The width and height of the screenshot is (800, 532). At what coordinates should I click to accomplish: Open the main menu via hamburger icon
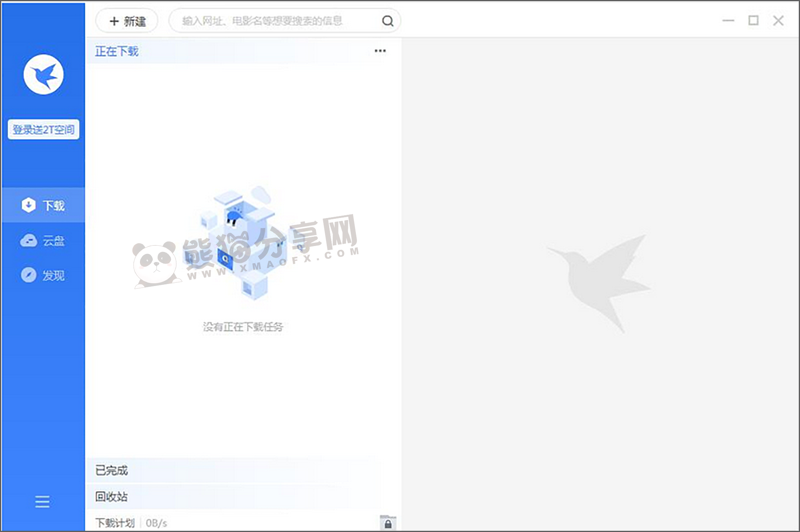tap(42, 501)
